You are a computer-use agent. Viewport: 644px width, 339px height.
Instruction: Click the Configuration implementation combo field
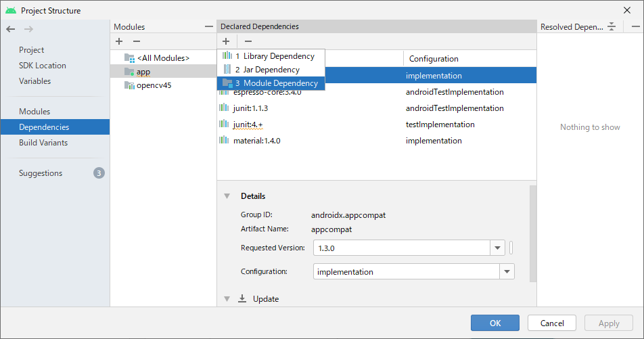406,271
